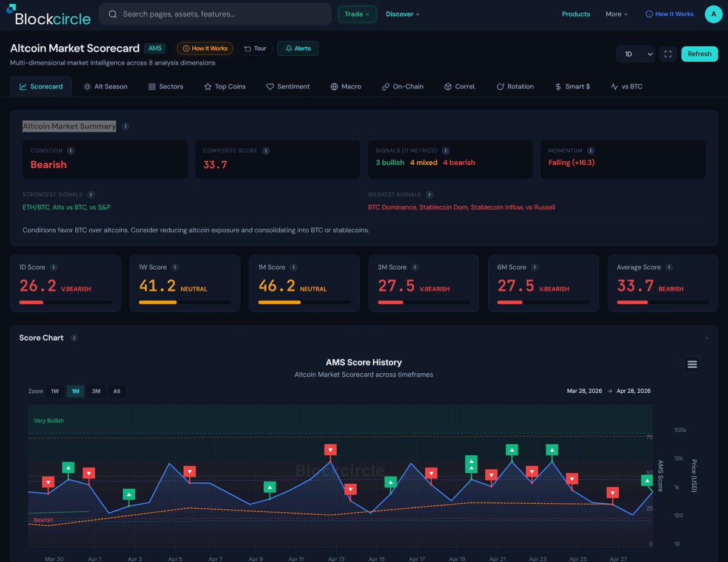Viewport: 728px width, 562px height.
Task: Open the user avatar menu
Action: [713, 14]
